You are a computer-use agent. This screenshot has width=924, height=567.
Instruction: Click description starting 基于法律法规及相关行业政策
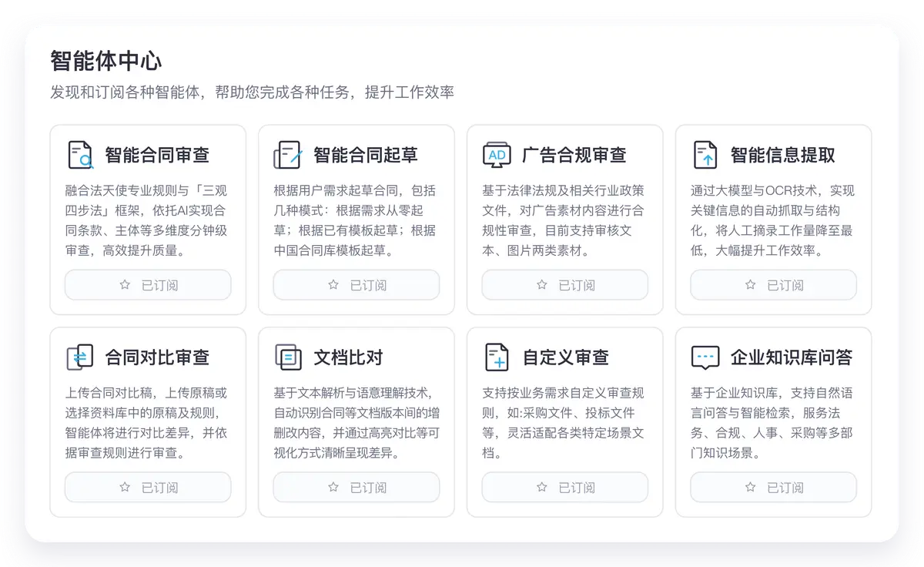pyautogui.click(x=564, y=220)
